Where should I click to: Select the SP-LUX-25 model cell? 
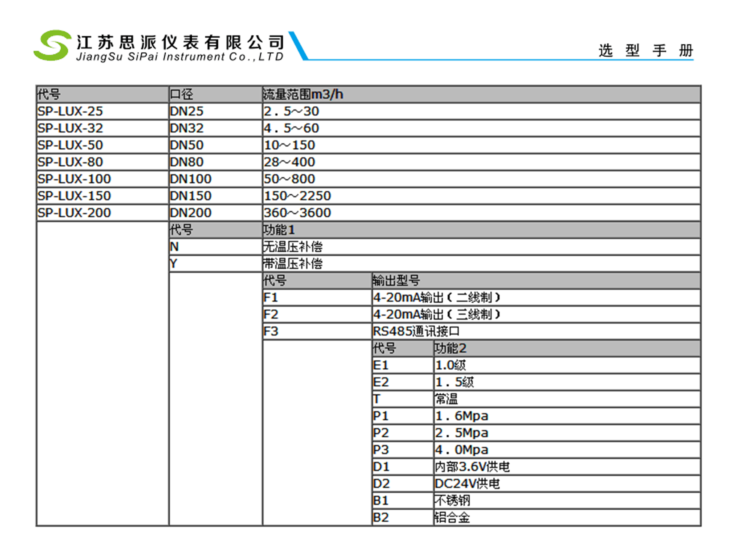(102, 111)
